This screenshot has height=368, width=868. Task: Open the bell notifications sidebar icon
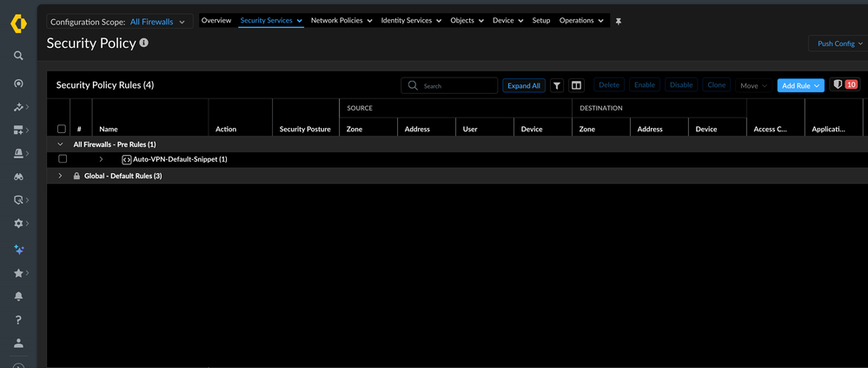click(18, 297)
